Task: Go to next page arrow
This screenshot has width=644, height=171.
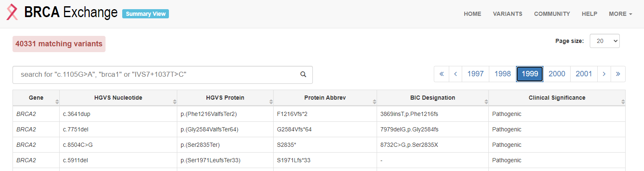Action: click(604, 74)
